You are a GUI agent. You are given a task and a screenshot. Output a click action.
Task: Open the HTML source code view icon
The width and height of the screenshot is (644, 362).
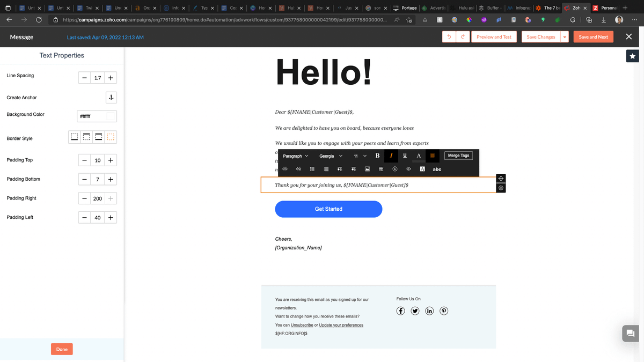click(408, 169)
